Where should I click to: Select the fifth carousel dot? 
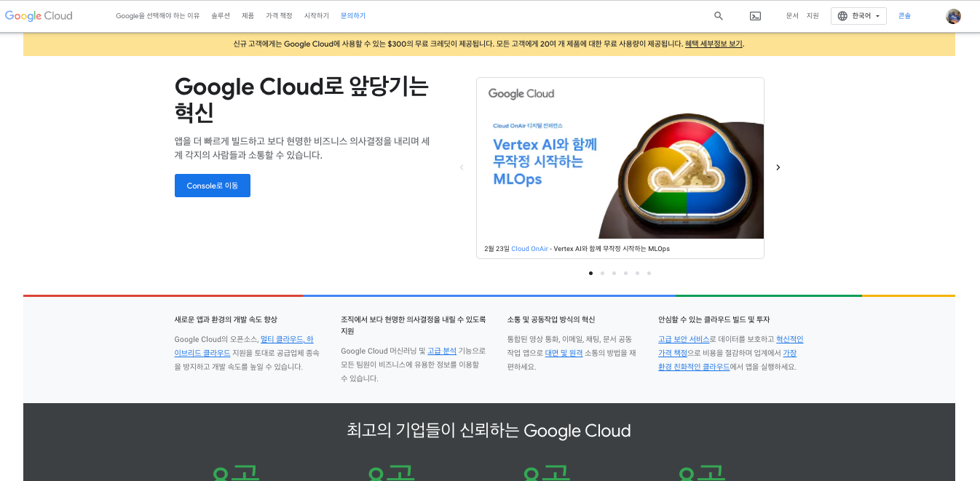[x=637, y=274]
